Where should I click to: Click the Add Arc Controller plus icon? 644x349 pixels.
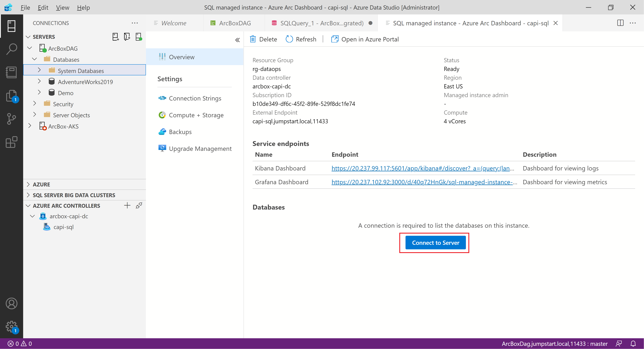(127, 205)
